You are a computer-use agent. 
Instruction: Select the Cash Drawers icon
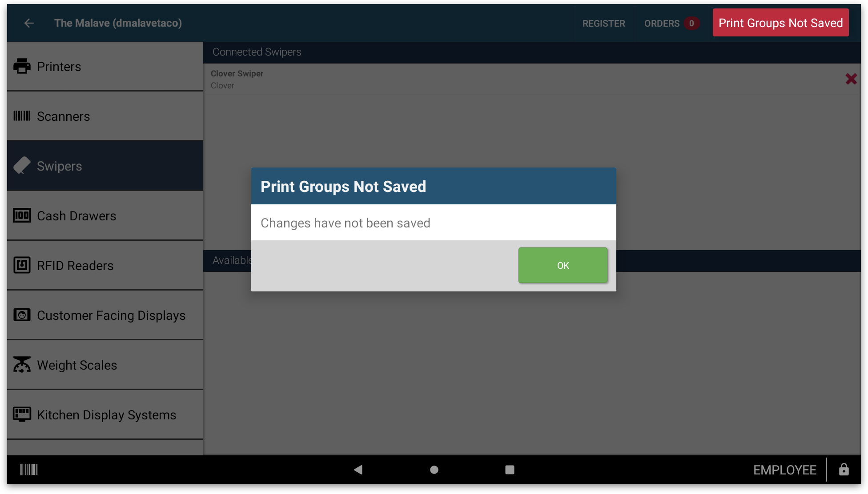point(22,215)
